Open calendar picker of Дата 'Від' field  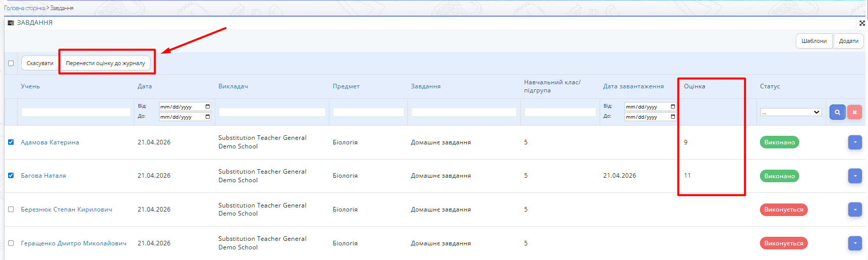click(208, 107)
